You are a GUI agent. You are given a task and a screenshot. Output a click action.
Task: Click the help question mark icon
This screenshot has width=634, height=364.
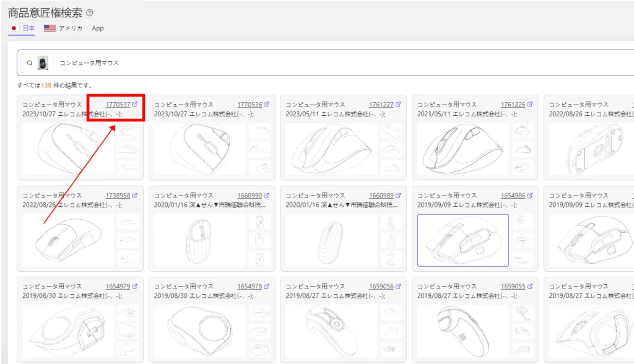click(90, 13)
